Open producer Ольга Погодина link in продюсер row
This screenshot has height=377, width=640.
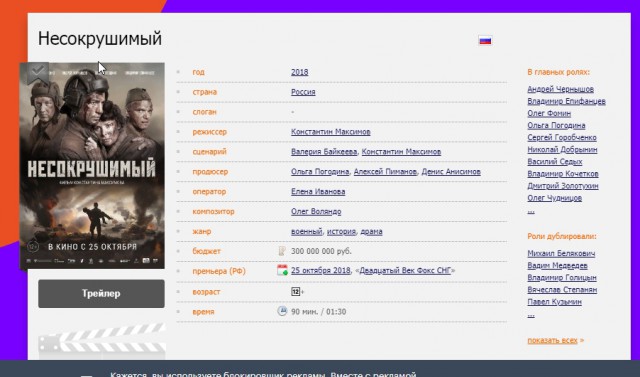pyautogui.click(x=320, y=172)
